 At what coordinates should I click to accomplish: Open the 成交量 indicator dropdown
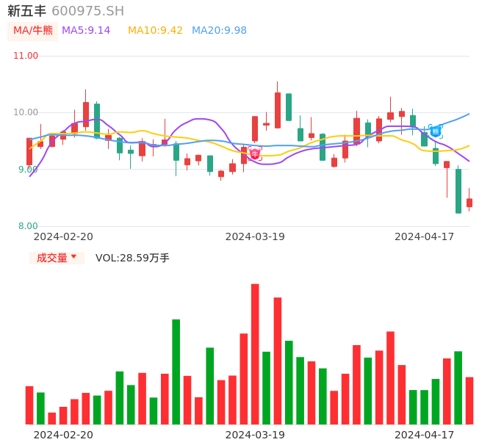click(57, 258)
